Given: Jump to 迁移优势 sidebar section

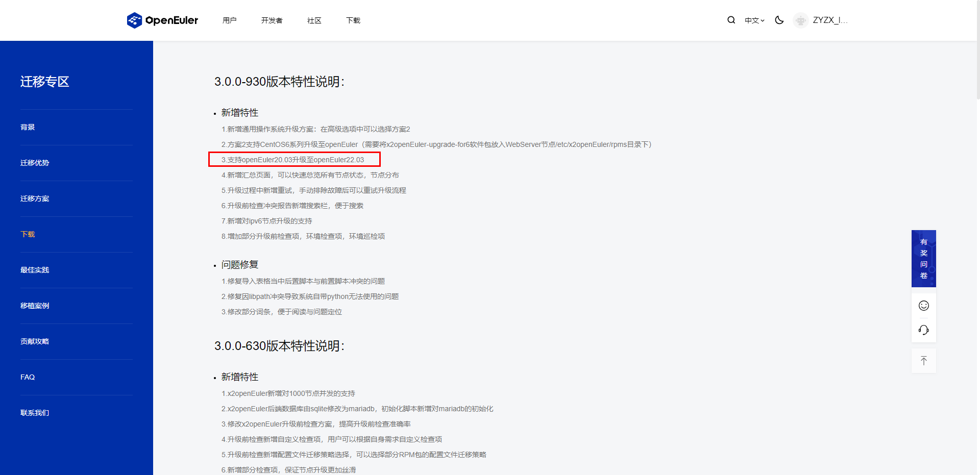Looking at the screenshot, I should [x=35, y=163].
